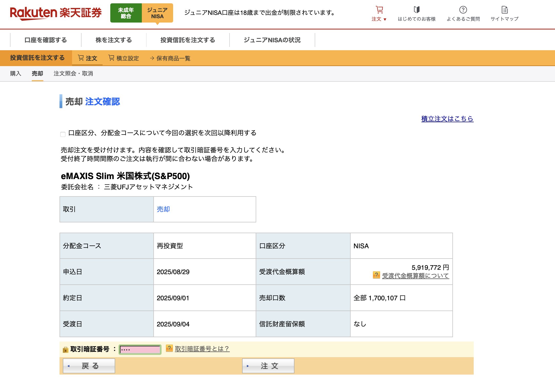Click the Rakuten 楽天証券 logo

tap(56, 13)
